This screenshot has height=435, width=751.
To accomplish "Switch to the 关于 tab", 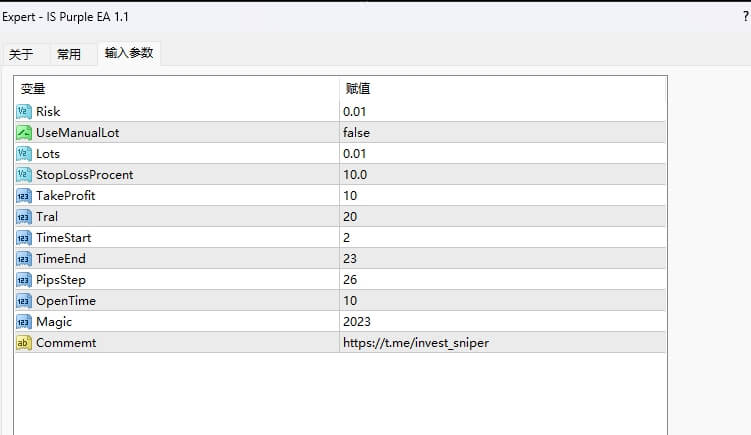I will [x=21, y=55].
